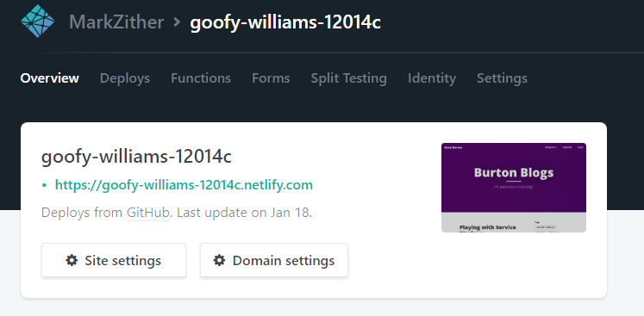Follow the GitHub link
Screen dimensions: 644x316
tap(148, 213)
